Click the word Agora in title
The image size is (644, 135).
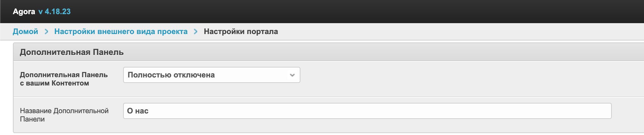pyautogui.click(x=24, y=12)
